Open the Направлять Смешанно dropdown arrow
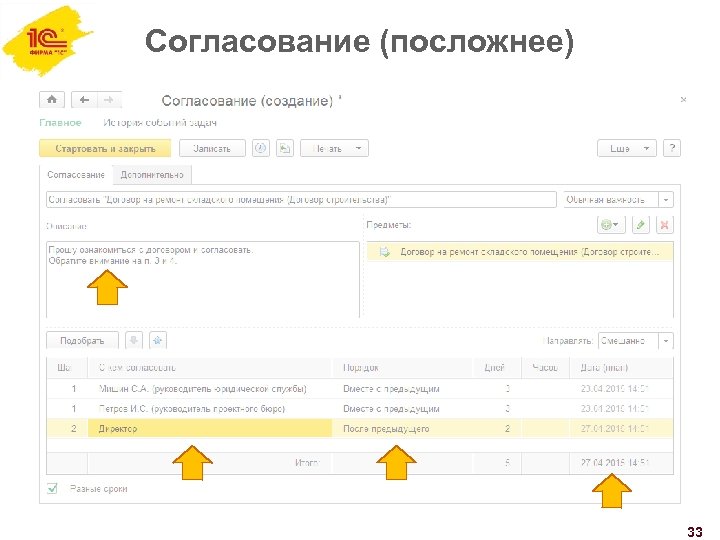Screen dimensions: 720x540 click(x=666, y=341)
